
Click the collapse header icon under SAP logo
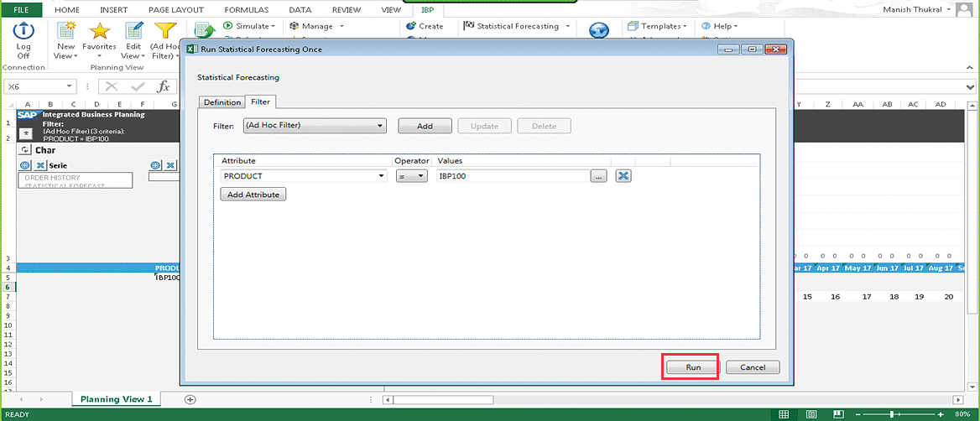pos(27,133)
